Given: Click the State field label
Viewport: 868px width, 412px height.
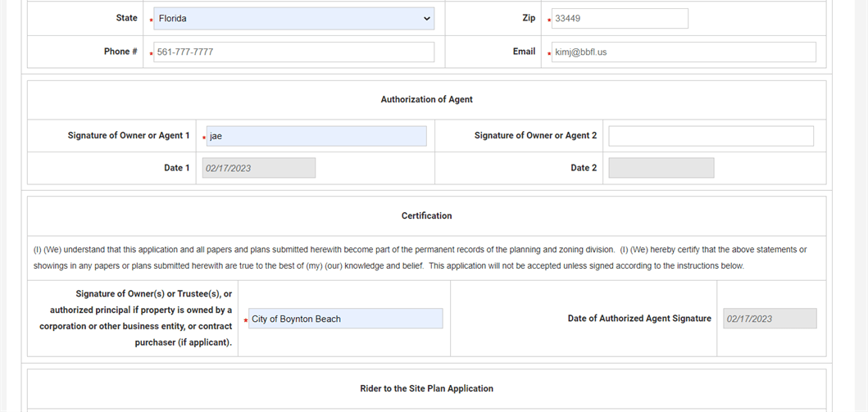Looking at the screenshot, I should [x=126, y=18].
